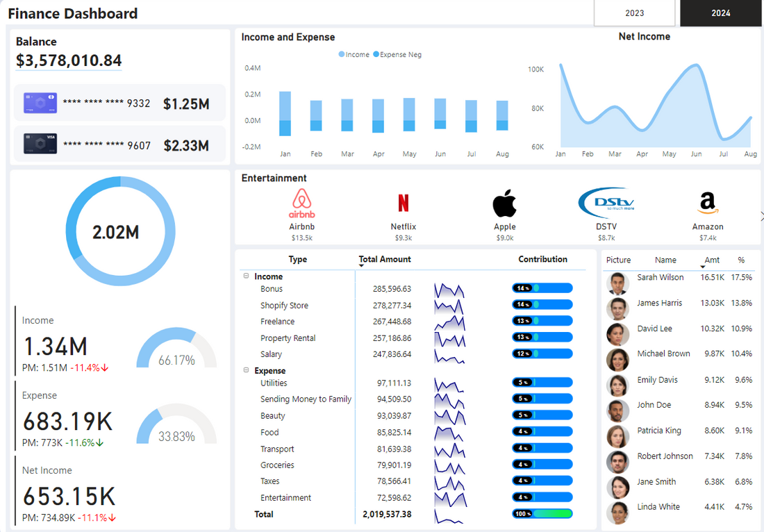The image size is (764, 532).
Task: Click the 2.02M donut chart center
Action: (x=116, y=232)
